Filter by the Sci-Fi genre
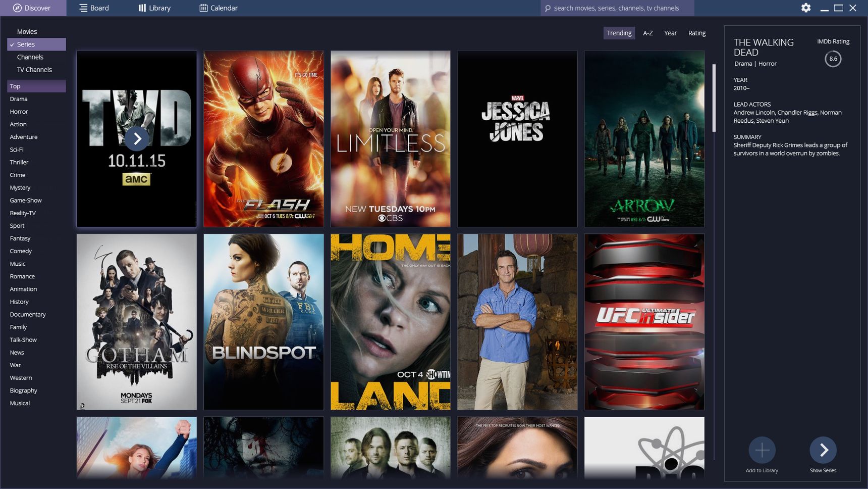The width and height of the screenshot is (868, 489). coord(17,150)
